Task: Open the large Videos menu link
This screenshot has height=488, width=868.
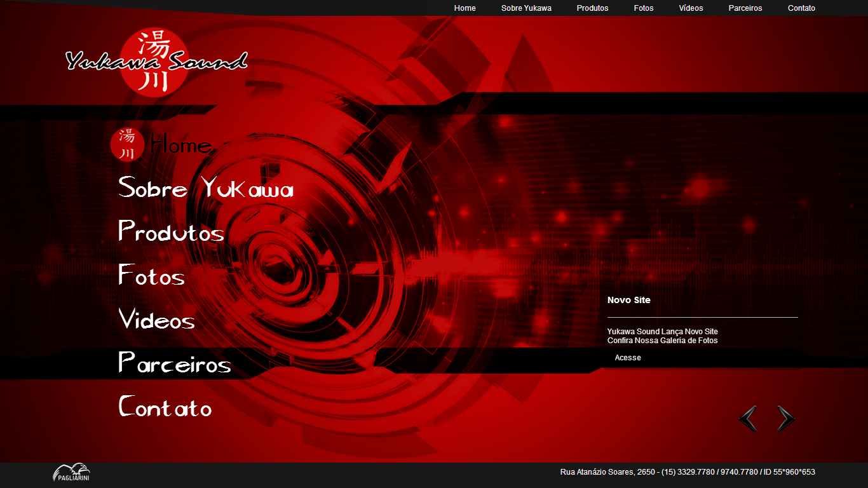Action: [156, 319]
